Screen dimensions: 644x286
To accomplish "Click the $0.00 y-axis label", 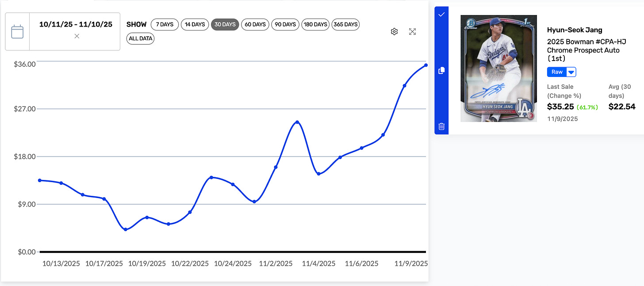I will tap(27, 252).
